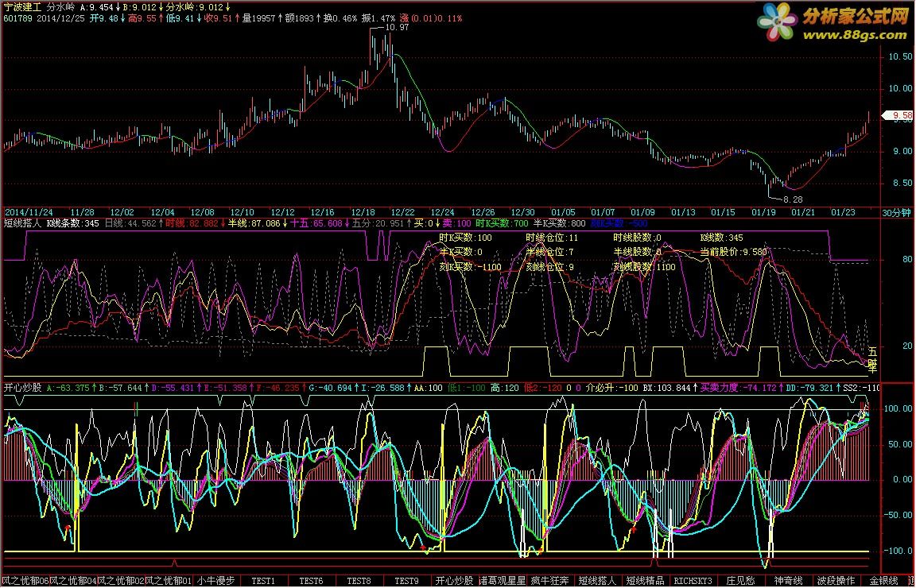916x588 pixels.
Task: Click the 量19957 volume readout
Action: coord(258,18)
